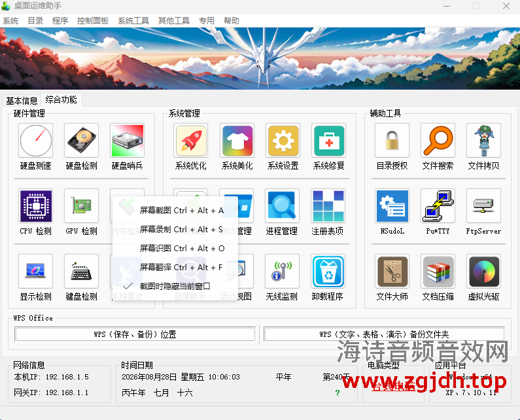The width and height of the screenshot is (520, 420).
Task: Start the CPU 检测 tool
Action: click(35, 205)
